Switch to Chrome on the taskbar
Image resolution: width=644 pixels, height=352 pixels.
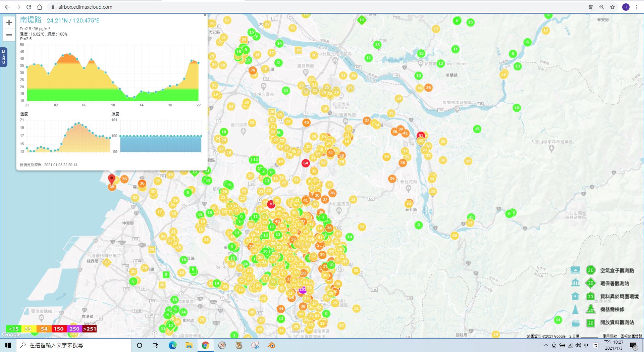click(x=205, y=345)
